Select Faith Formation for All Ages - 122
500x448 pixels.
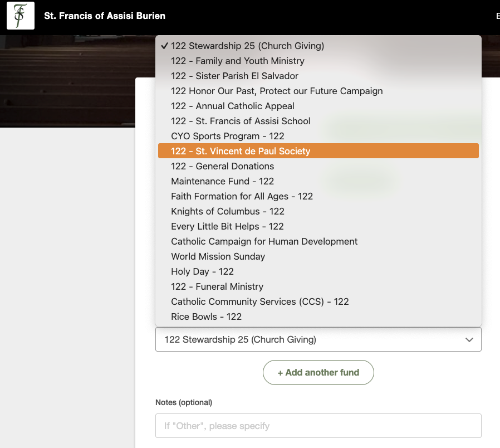318,196
